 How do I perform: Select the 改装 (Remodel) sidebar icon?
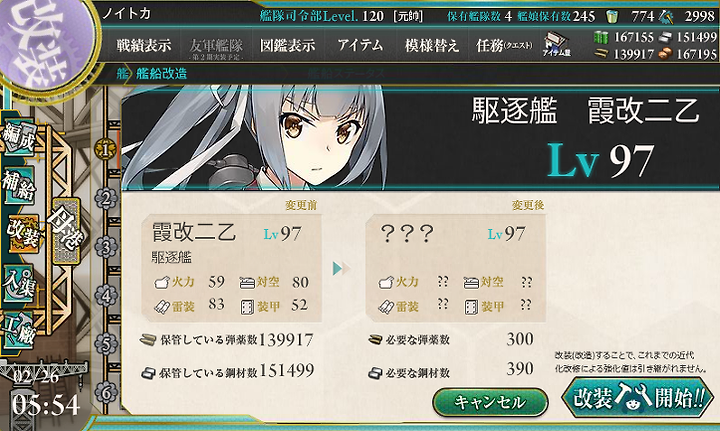(23, 233)
